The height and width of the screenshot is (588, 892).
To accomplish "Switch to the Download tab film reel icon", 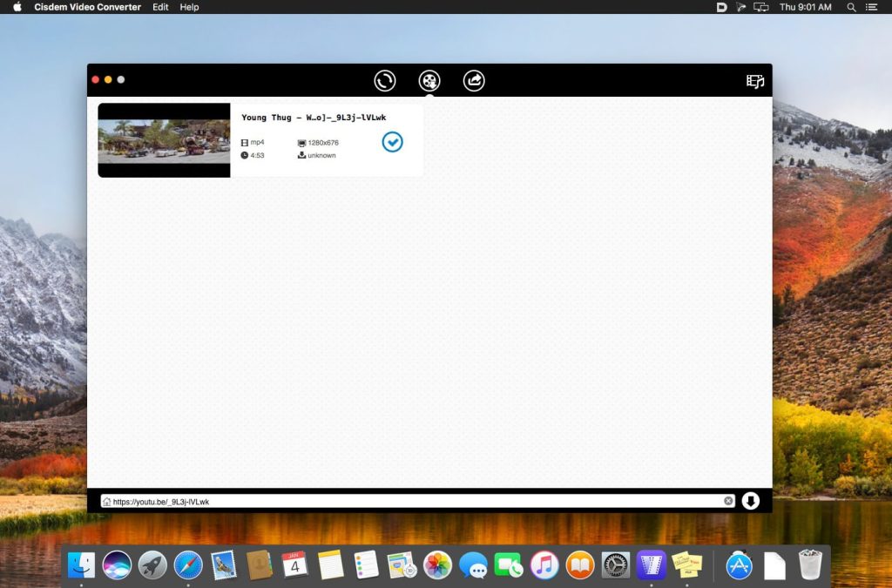I will click(429, 81).
